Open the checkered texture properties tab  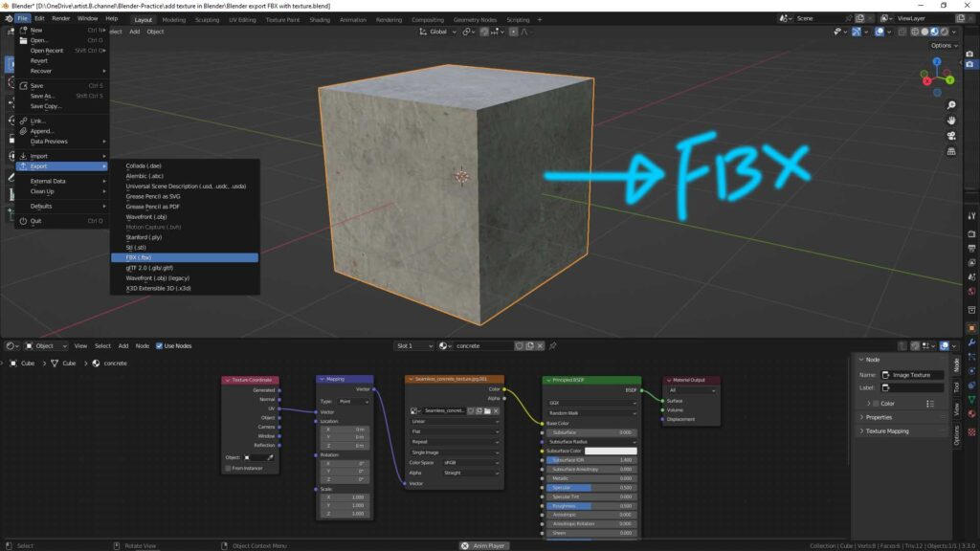972,431
